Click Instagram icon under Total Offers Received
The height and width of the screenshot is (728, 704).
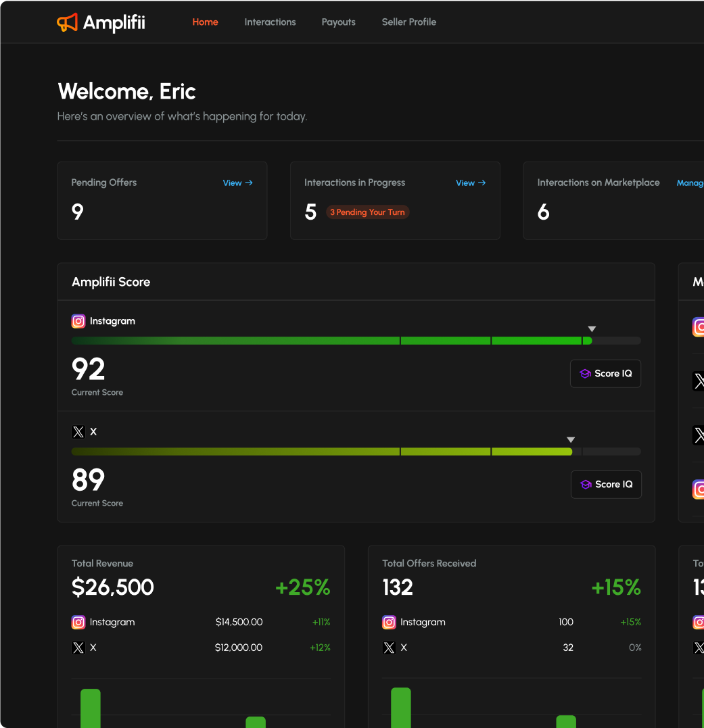(389, 623)
